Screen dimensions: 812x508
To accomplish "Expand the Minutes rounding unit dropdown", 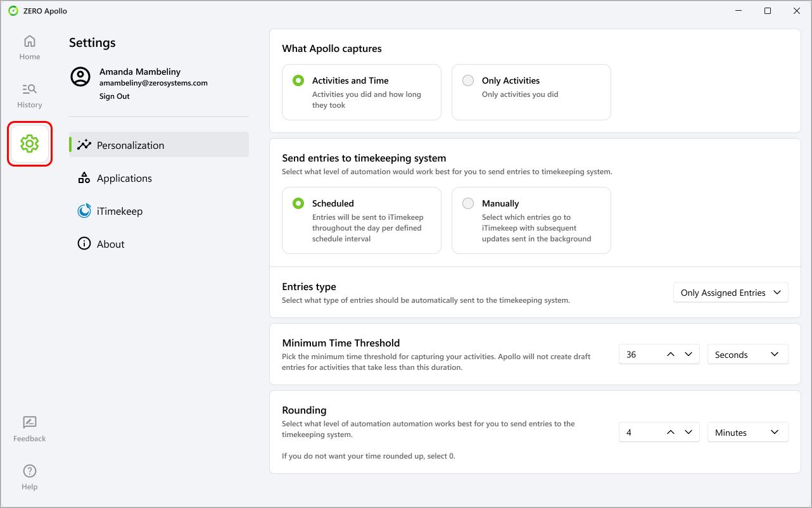I will 747,432.
